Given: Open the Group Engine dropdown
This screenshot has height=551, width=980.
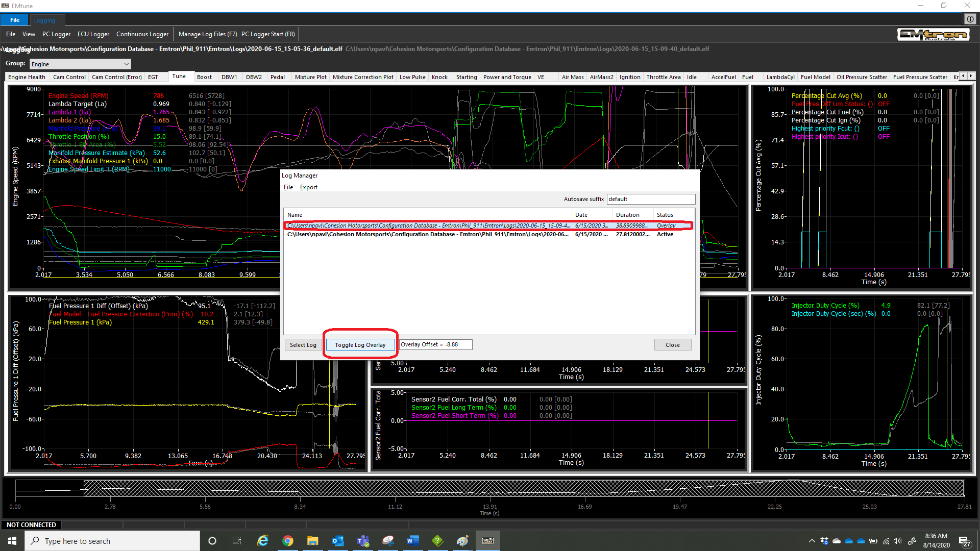Looking at the screenshot, I should (80, 64).
